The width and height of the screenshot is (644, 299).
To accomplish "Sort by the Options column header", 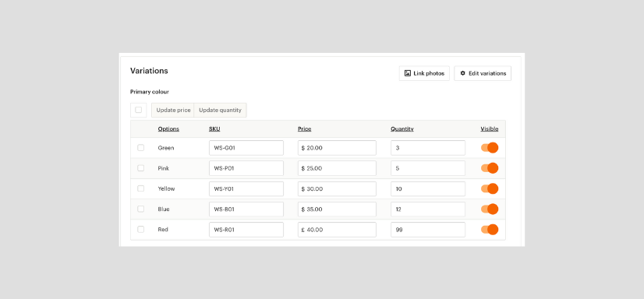I will click(168, 128).
